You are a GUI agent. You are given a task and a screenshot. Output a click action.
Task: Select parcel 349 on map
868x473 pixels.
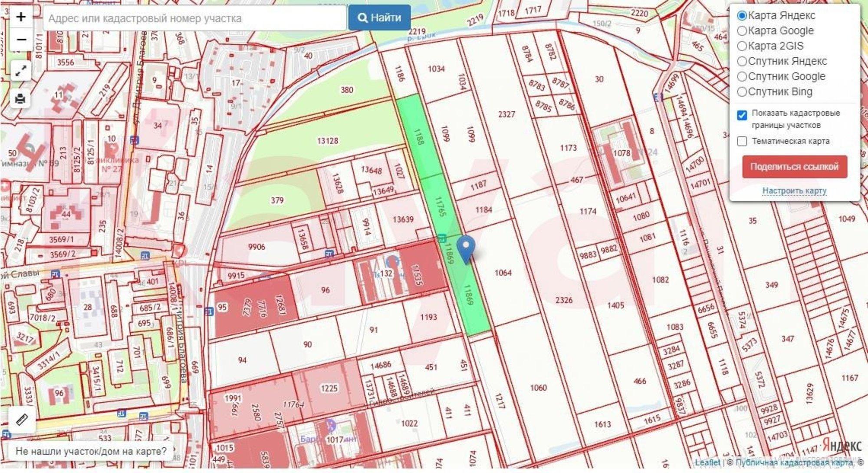771,285
